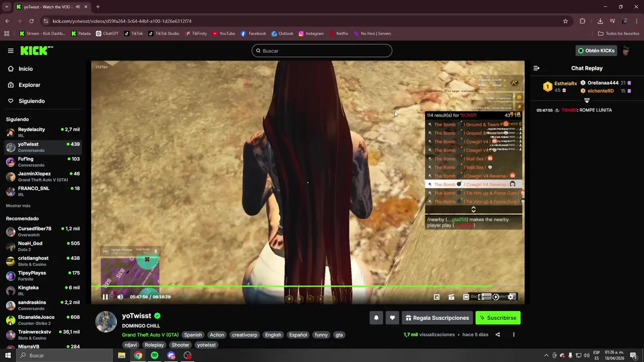Open recommended channel Cursedfiber78
This screenshot has width=644, height=362.
[42, 231]
